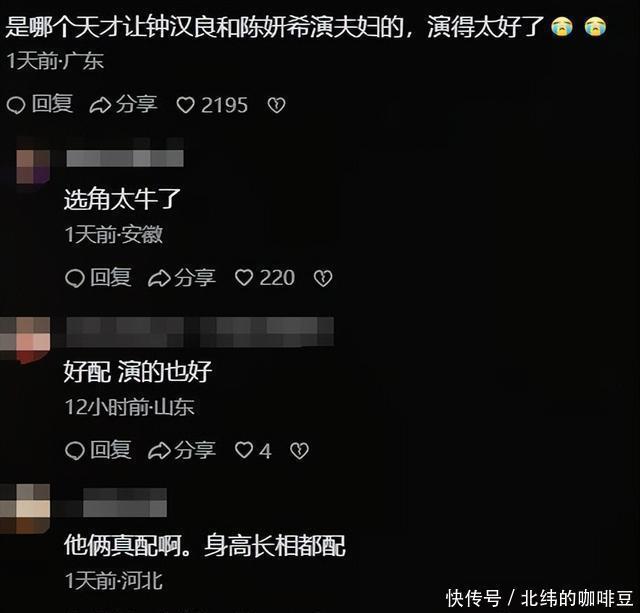Open username above the 选角太牛了 comment

[125, 158]
